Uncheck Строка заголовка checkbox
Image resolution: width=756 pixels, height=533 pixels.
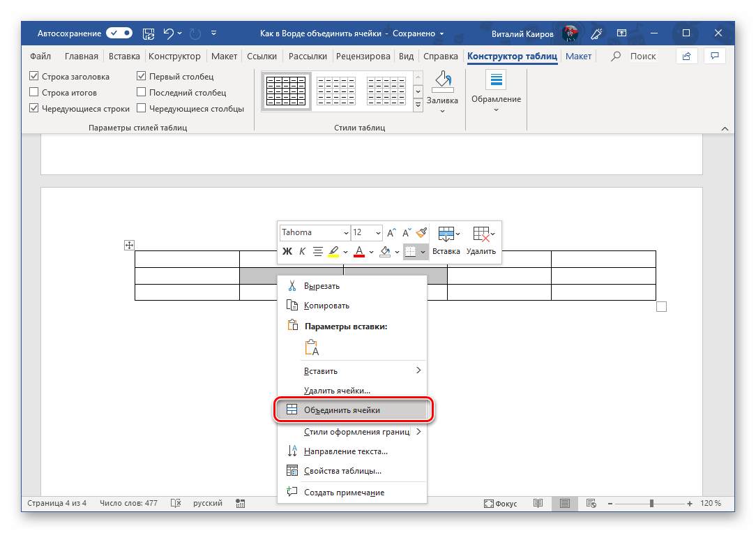[x=33, y=76]
